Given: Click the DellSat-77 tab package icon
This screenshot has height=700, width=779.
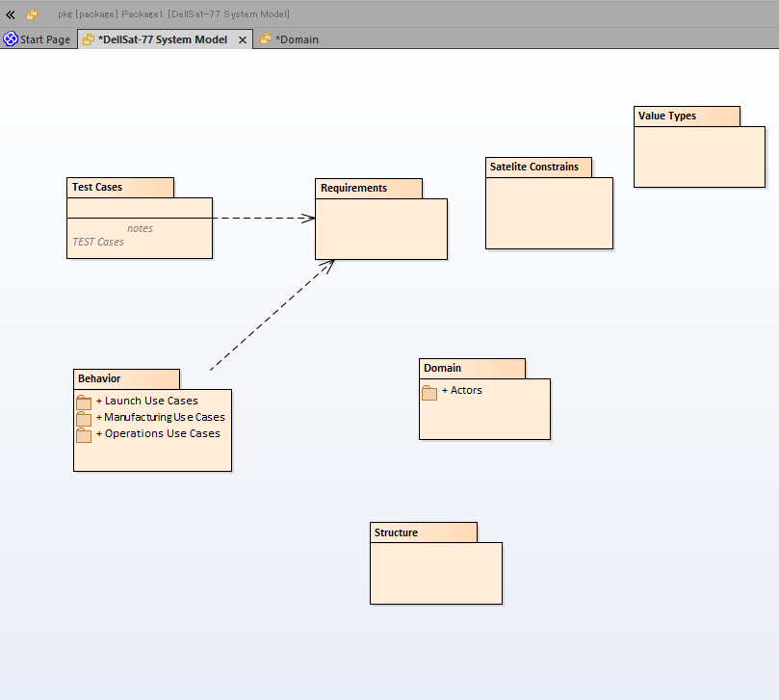Looking at the screenshot, I should [89, 39].
